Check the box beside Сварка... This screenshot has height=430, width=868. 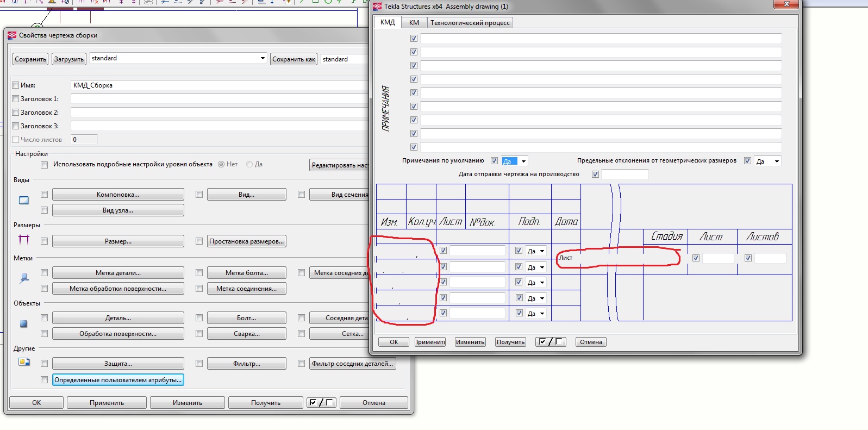pyautogui.click(x=199, y=334)
